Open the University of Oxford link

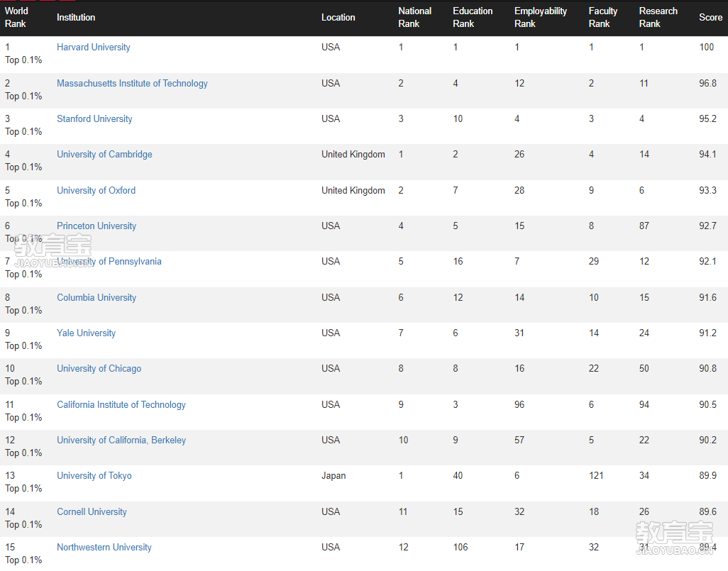tap(96, 190)
